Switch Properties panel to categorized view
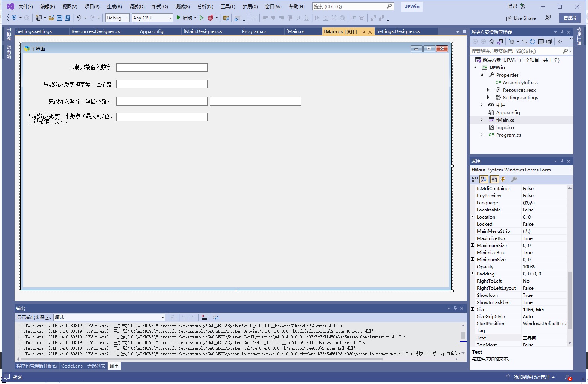Image resolution: width=588 pixels, height=384 pixels. pos(475,179)
